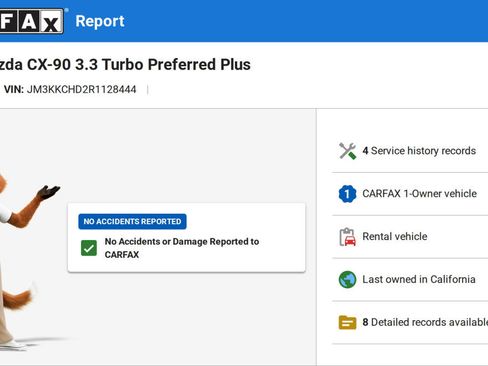Screen dimensions: 488x366
Task: Click the Report header text
Action: pyautogui.click(x=100, y=21)
